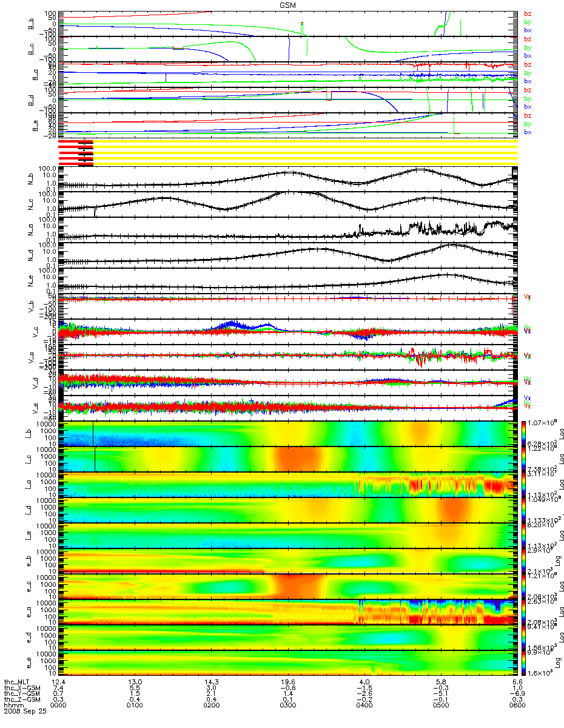Image resolution: width=564 pixels, height=728 pixels.
Task: Click the 0200 time tick label
Action: click(x=212, y=706)
